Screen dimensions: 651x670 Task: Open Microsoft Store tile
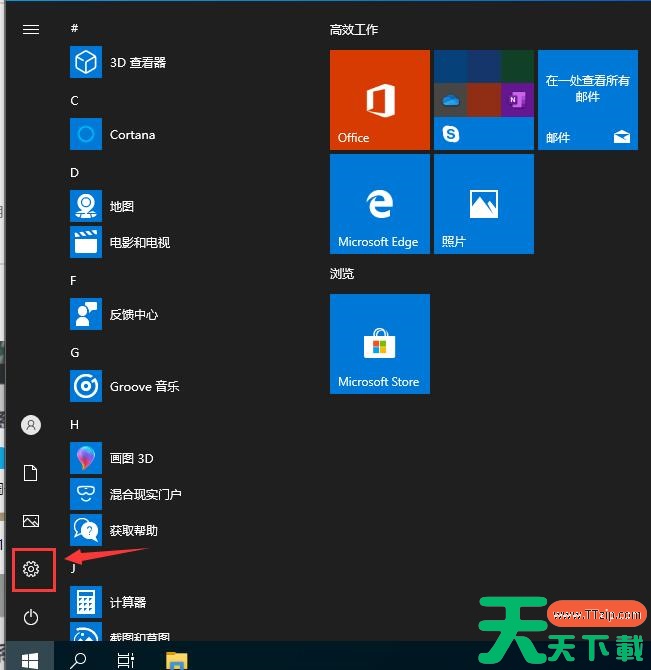[x=380, y=344]
